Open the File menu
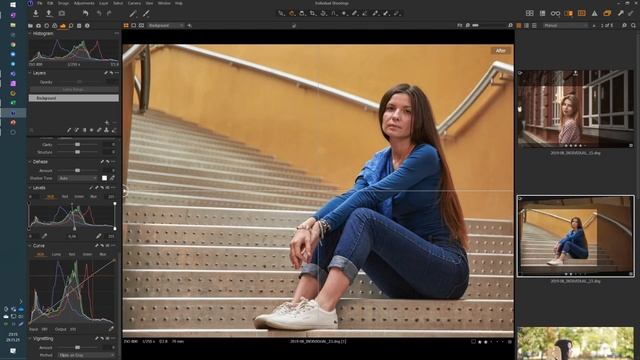The width and height of the screenshot is (640, 360). pos(40,3)
